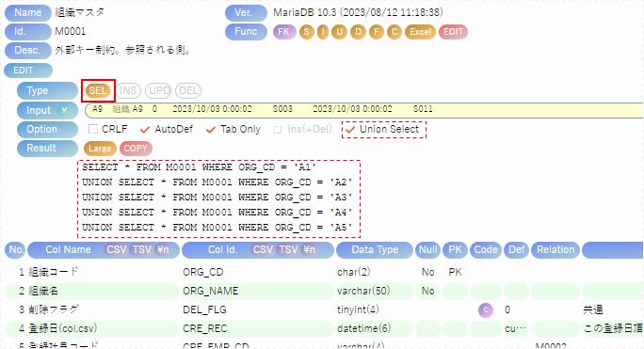The width and height of the screenshot is (644, 349).
Task: Click the varchar(50) data type cell
Action: point(363,291)
